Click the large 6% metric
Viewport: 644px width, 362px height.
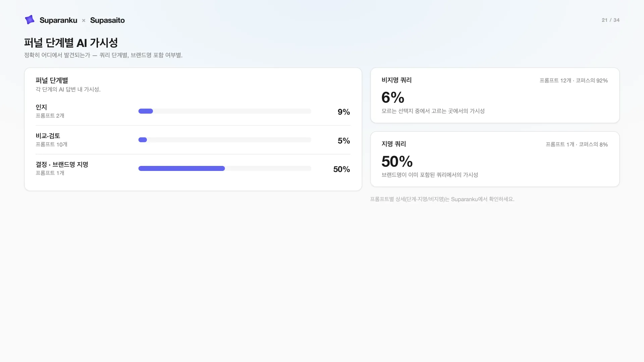pyautogui.click(x=393, y=98)
